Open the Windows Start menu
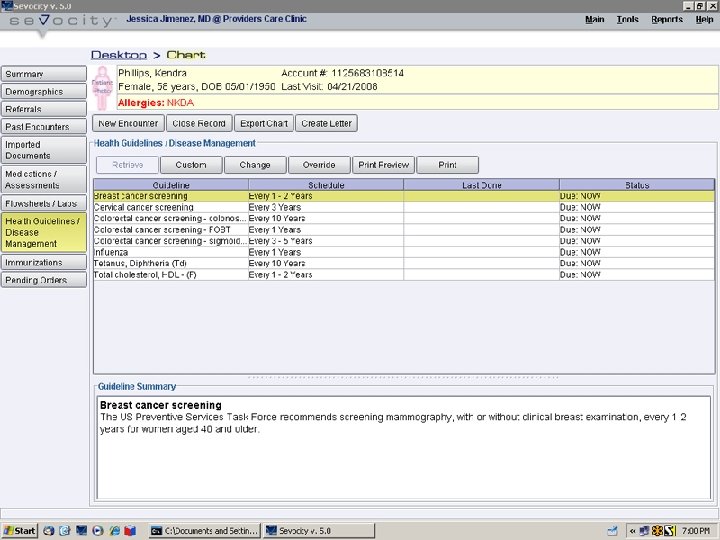The image size is (720, 540). coord(20,530)
